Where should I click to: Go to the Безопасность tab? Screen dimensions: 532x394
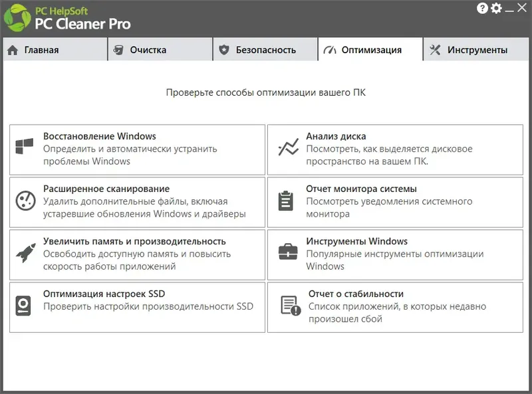click(265, 50)
